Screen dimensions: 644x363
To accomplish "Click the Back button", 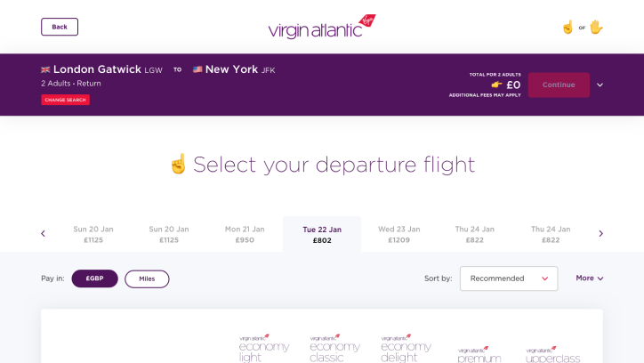I will tap(60, 27).
